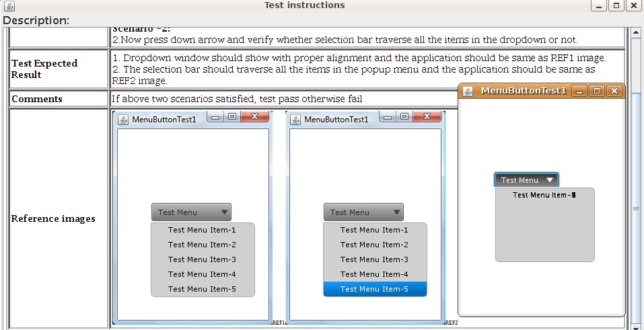The height and width of the screenshot is (330, 644).
Task: Click the MenuButtonTest1 window title text
Action: click(524, 91)
